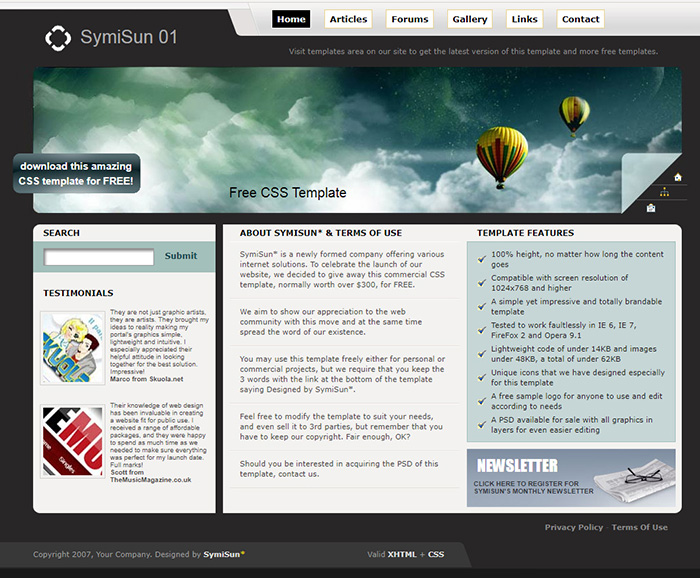Click the XHTML validation link

[402, 554]
